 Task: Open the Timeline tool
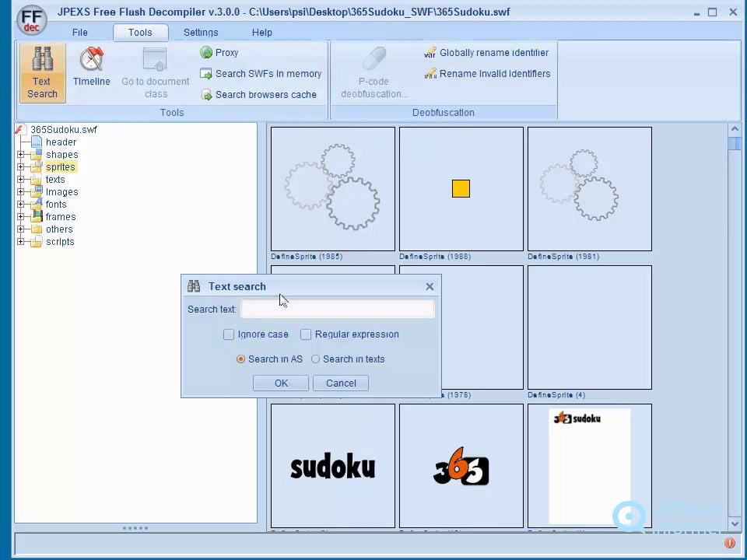92,67
